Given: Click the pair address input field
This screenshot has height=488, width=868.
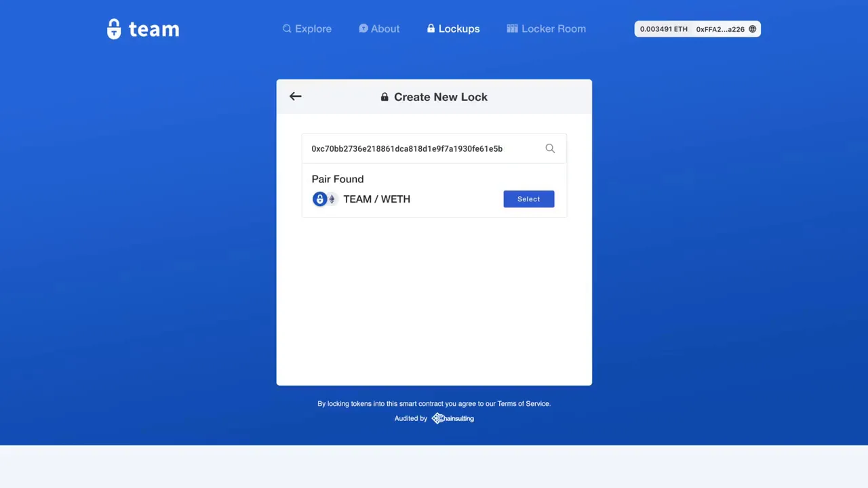Looking at the screenshot, I should (x=434, y=148).
